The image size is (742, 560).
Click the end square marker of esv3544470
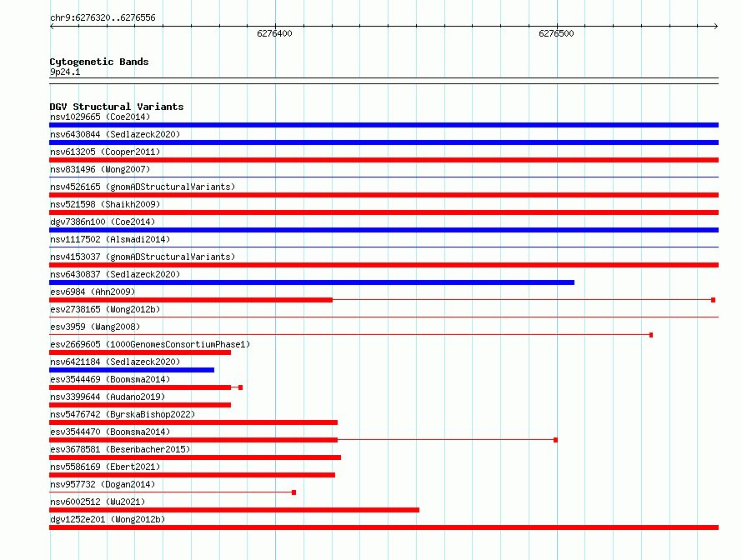point(555,440)
